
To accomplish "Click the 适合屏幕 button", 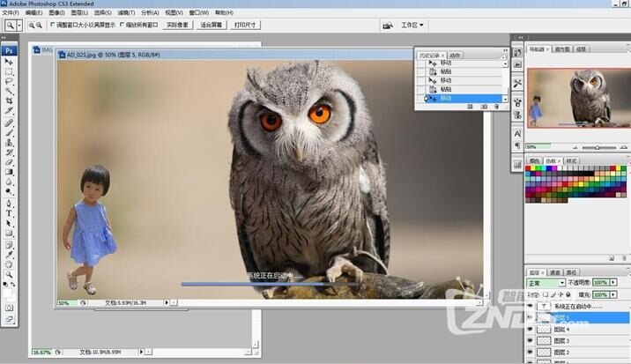I will point(209,26).
